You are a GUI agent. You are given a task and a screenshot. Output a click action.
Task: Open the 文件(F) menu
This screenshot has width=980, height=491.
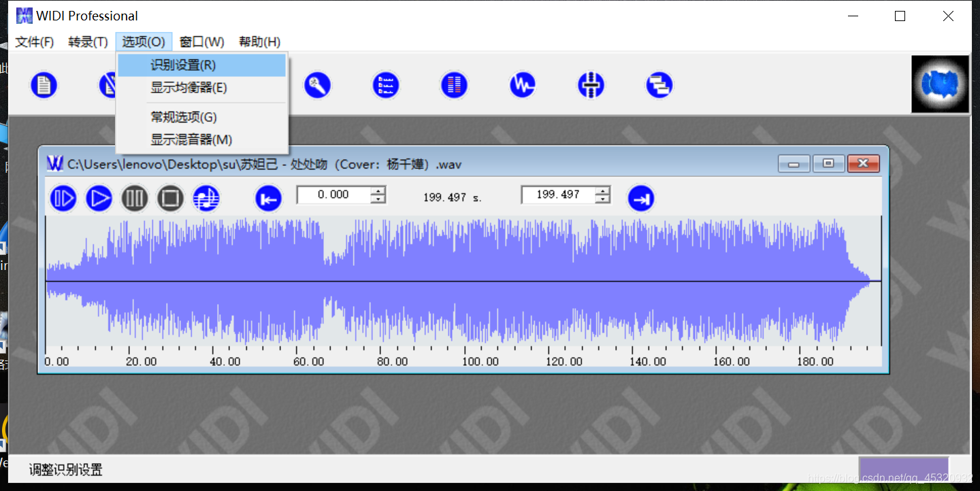point(35,42)
